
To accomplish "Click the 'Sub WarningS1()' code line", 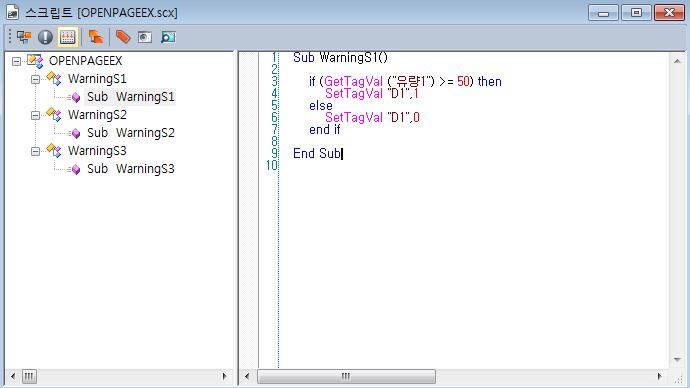I will point(340,57).
